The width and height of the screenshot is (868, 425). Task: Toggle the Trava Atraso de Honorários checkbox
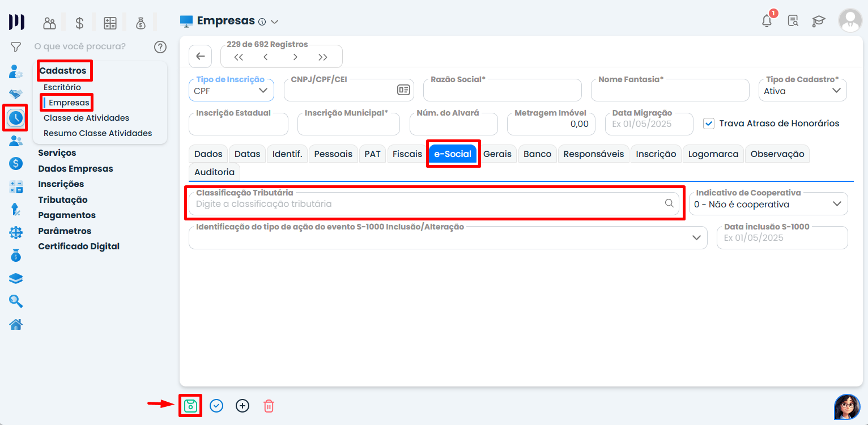709,124
